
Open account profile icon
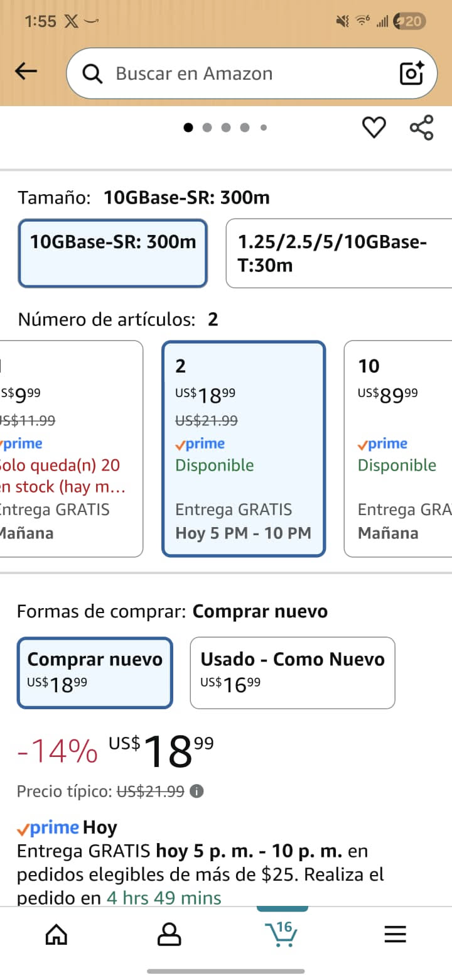point(169,934)
